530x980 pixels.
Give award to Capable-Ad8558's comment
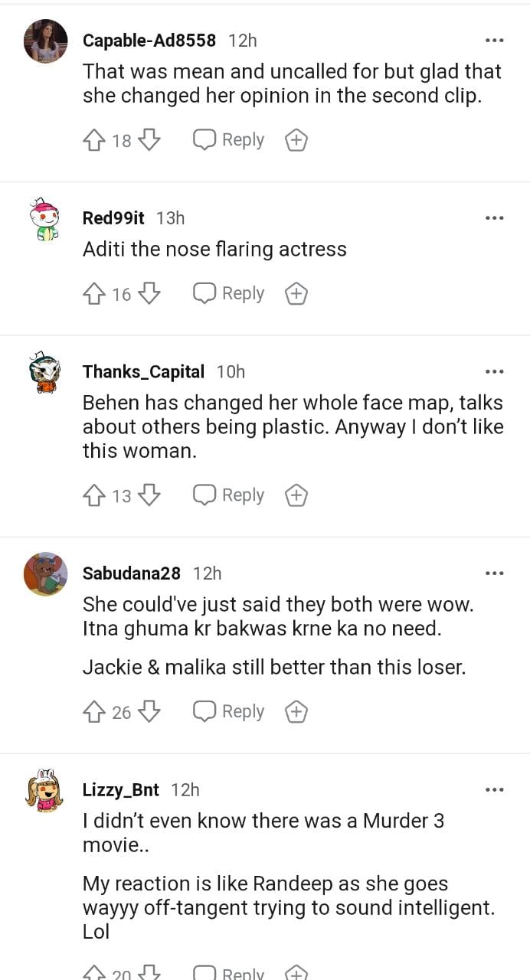[296, 140]
